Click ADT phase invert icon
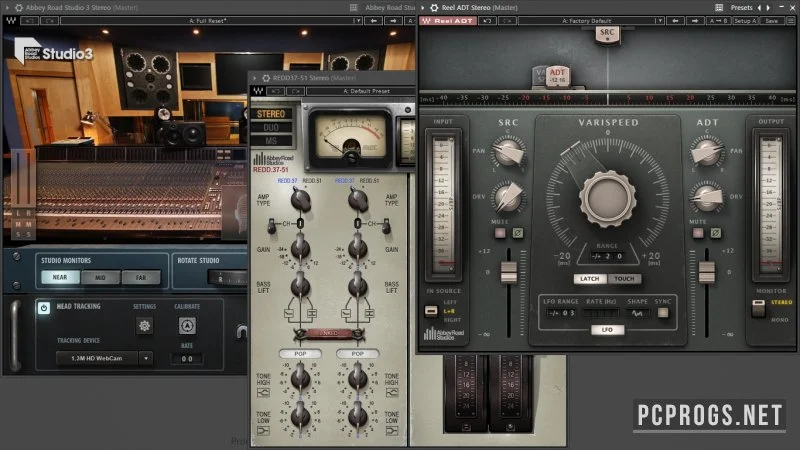The width and height of the screenshot is (800, 450). [715, 233]
